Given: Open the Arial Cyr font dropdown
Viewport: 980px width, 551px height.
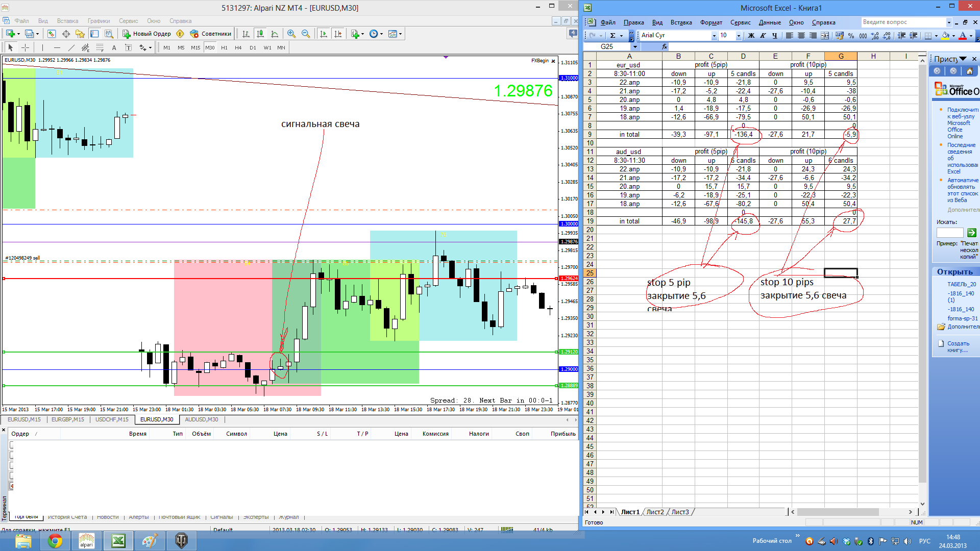Looking at the screenshot, I should pos(714,35).
